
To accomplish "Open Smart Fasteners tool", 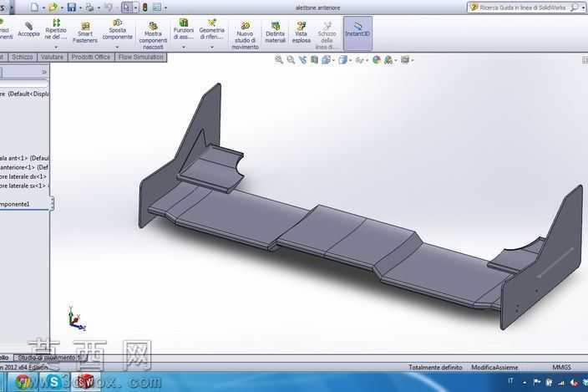I will pyautogui.click(x=85, y=33).
